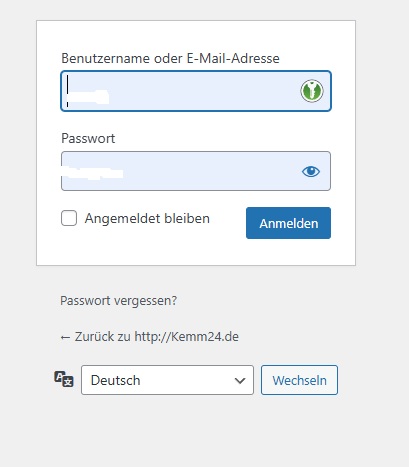Click the Passwort field label
Screen dimensions: 409x467
pos(88,138)
